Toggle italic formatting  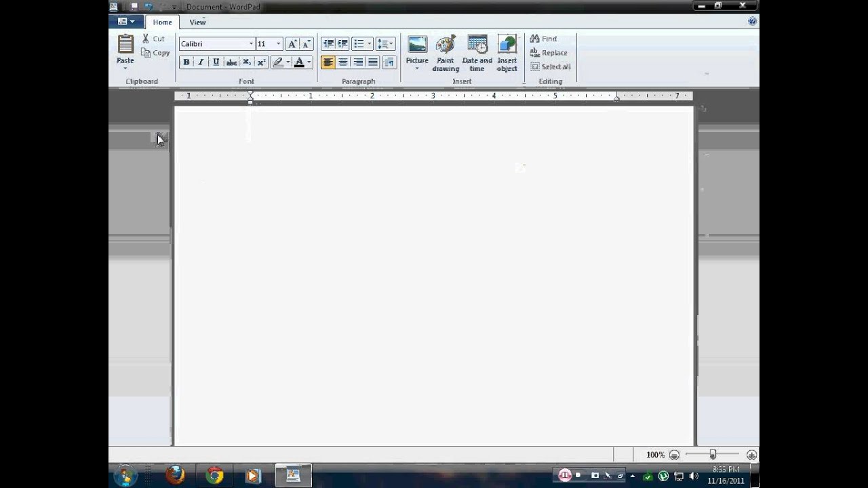click(201, 62)
